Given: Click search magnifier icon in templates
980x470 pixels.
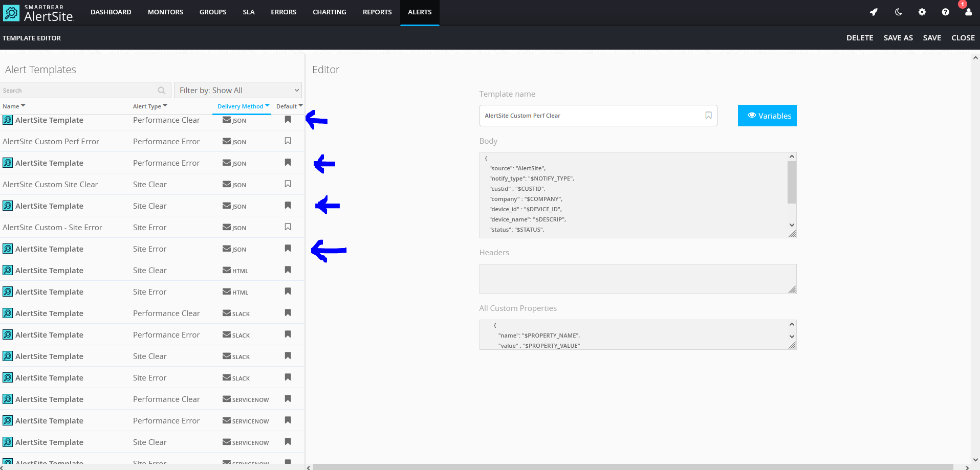Looking at the screenshot, I should (162, 91).
